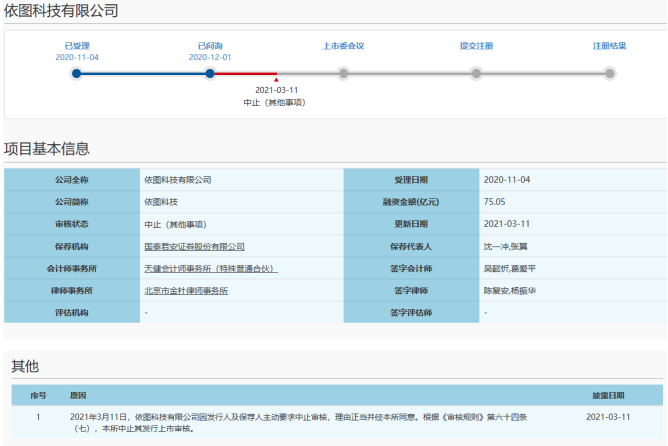
Task: Click the 保荐机构 label cell
Action: (x=72, y=247)
